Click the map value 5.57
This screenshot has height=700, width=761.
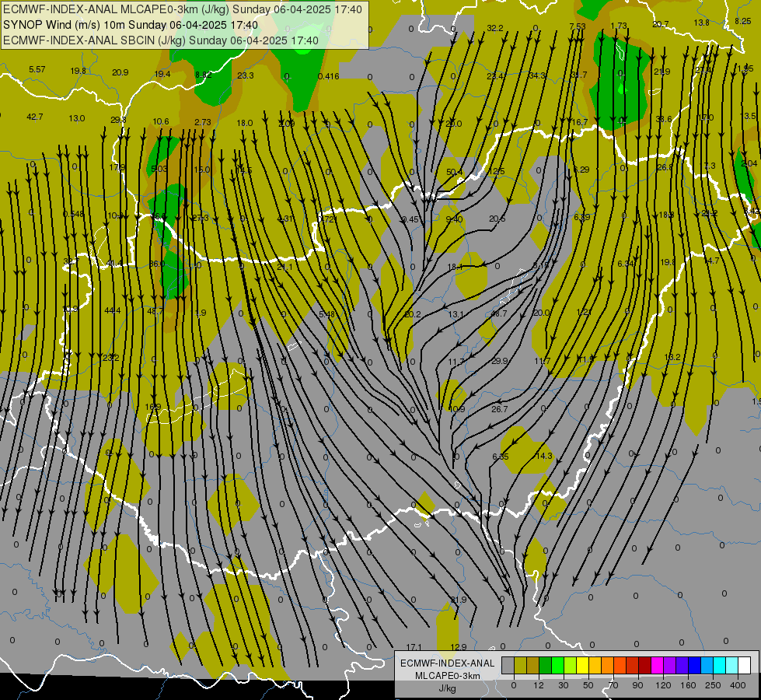37,69
